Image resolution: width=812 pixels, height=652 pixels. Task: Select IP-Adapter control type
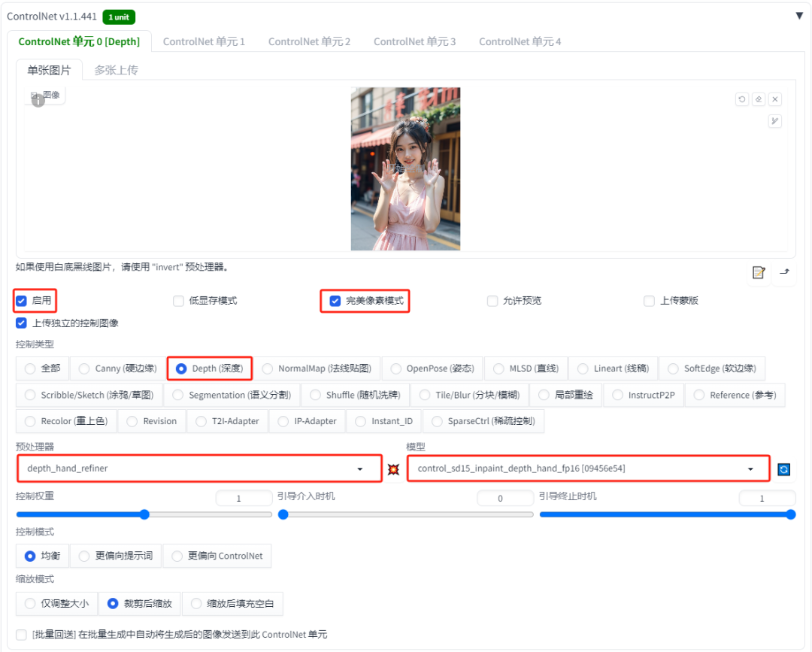click(x=307, y=422)
